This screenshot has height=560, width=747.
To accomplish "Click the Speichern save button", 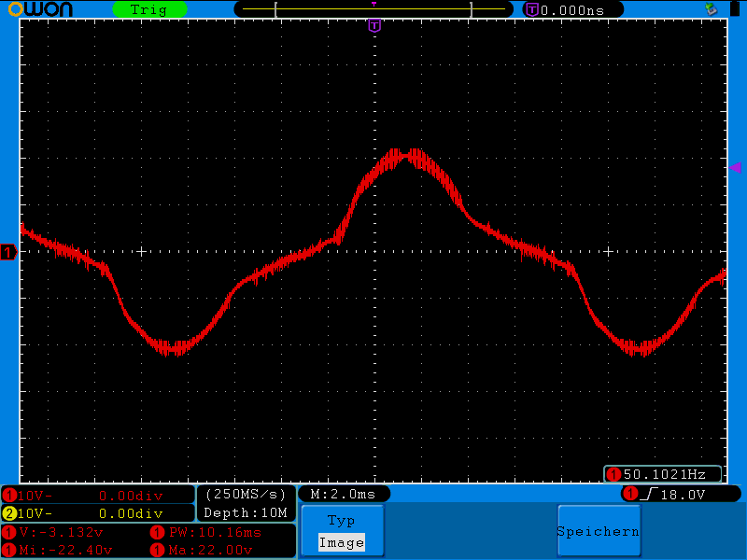I will (599, 531).
